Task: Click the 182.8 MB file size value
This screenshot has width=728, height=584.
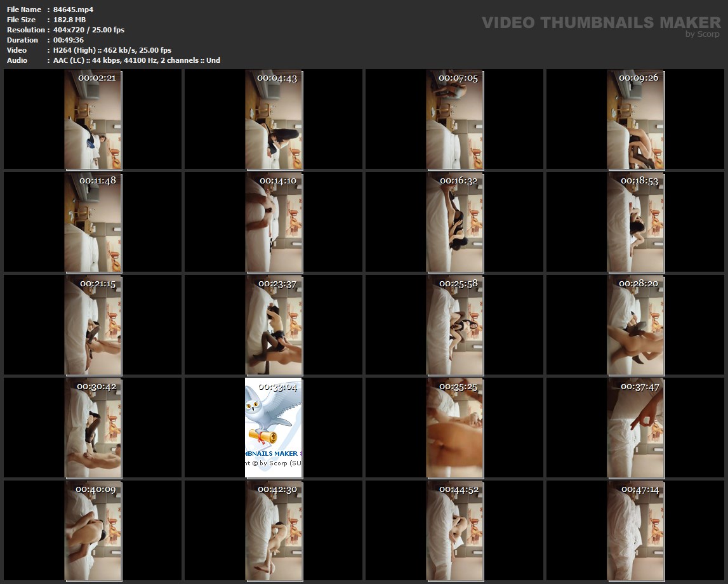Action: (x=70, y=20)
